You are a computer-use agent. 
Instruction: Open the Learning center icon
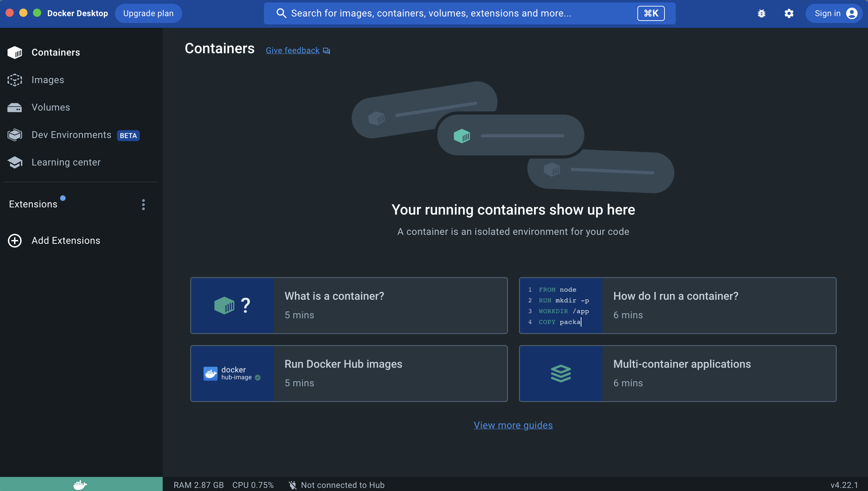coord(14,162)
